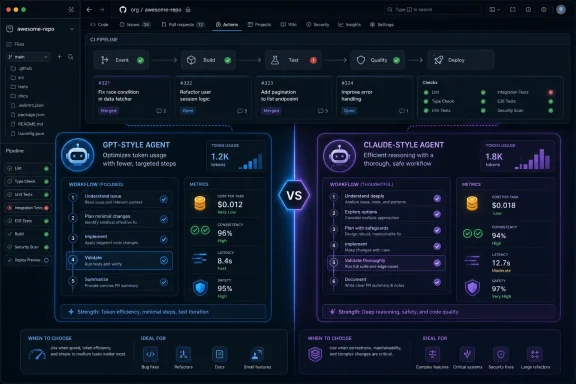Go forward with the right arrow
The image size is (576, 384).
pyautogui.click(x=102, y=10)
